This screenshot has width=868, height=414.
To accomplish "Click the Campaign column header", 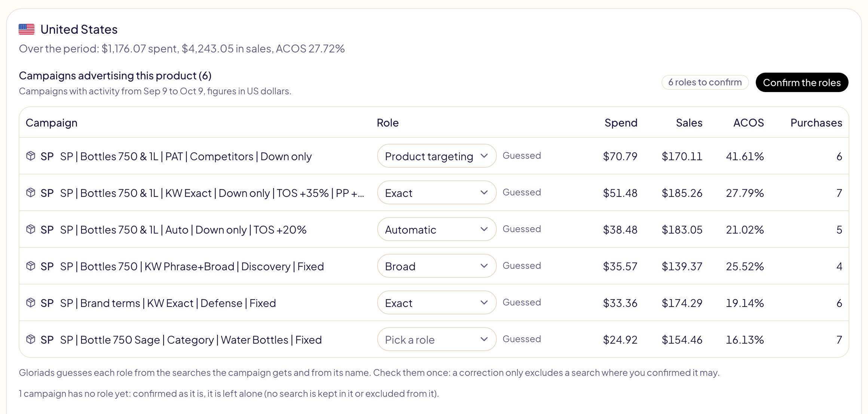I will [52, 123].
